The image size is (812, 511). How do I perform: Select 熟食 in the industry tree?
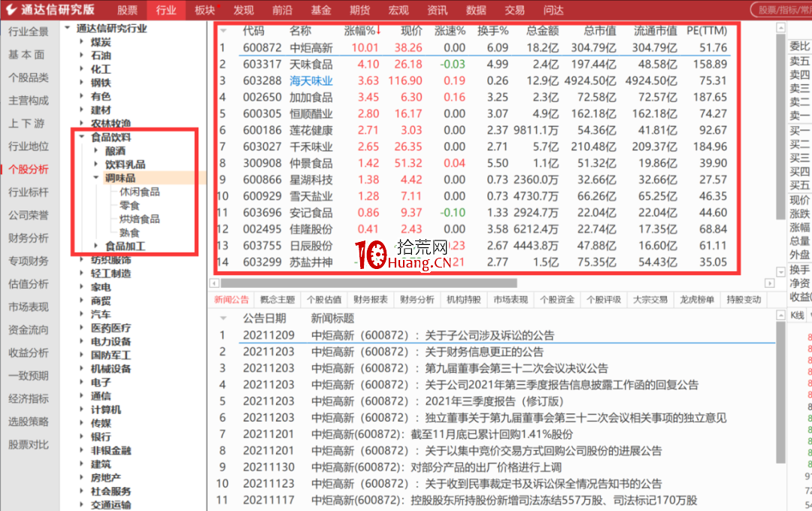[x=129, y=232]
